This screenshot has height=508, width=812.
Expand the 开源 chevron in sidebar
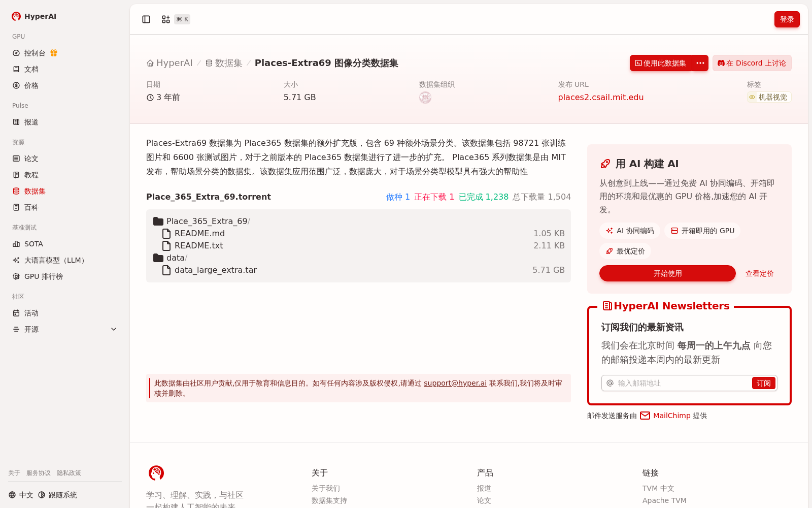point(114,329)
